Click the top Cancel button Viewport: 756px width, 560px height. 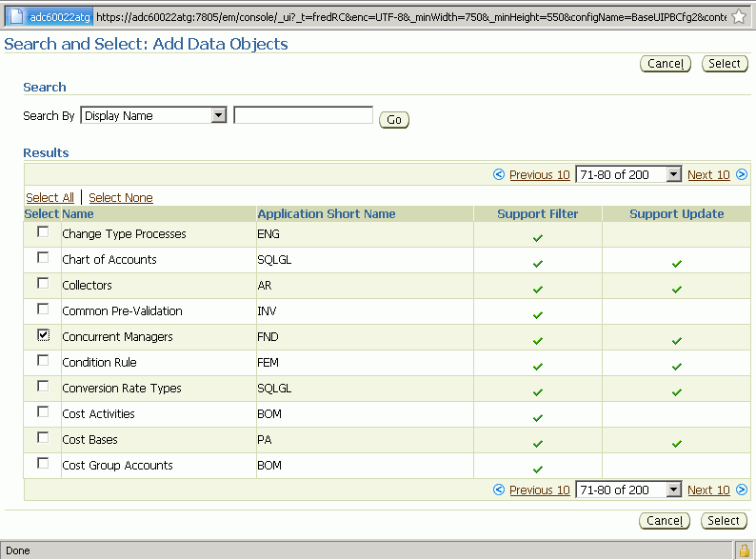[666, 64]
